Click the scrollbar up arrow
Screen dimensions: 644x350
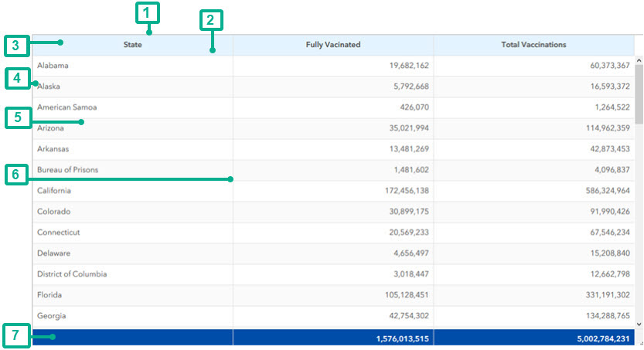click(638, 59)
